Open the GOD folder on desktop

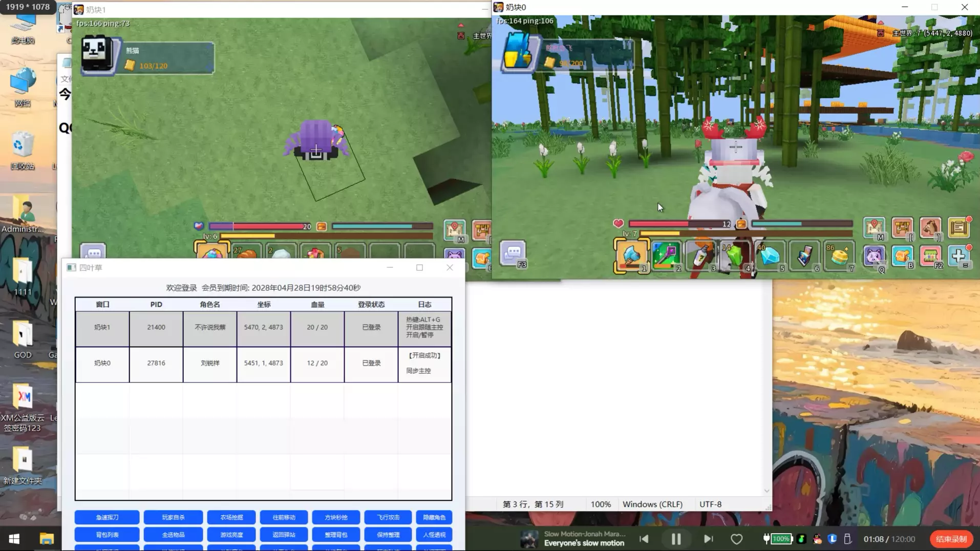click(x=23, y=340)
